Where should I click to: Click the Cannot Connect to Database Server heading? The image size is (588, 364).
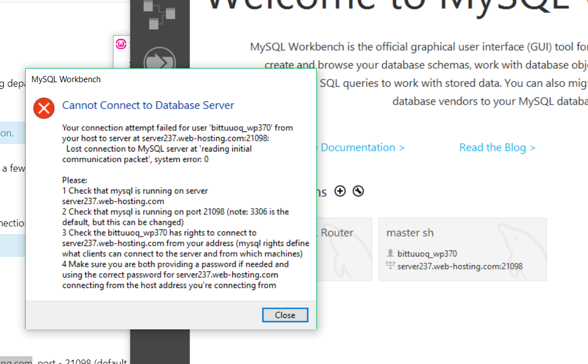point(148,105)
